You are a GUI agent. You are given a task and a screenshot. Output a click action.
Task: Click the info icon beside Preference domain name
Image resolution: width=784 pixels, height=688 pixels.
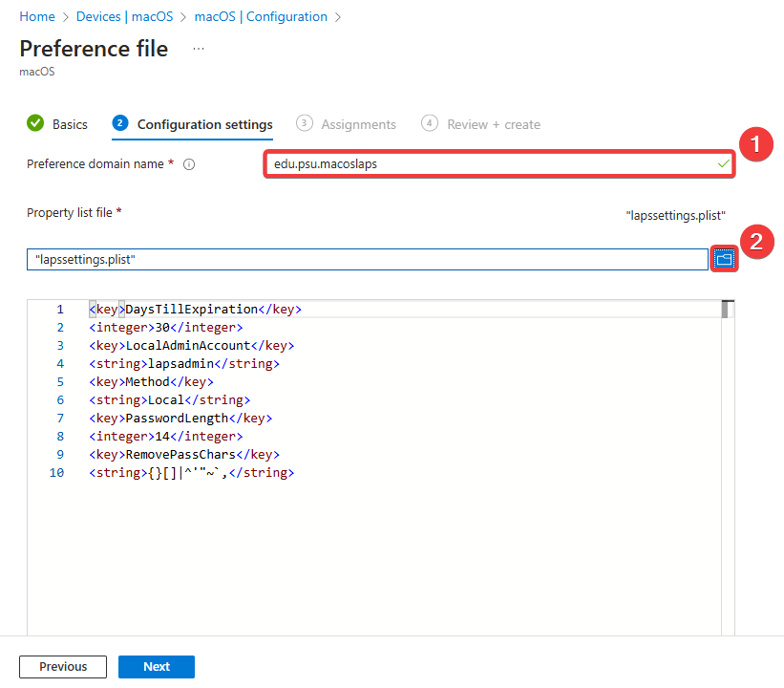coord(189,164)
